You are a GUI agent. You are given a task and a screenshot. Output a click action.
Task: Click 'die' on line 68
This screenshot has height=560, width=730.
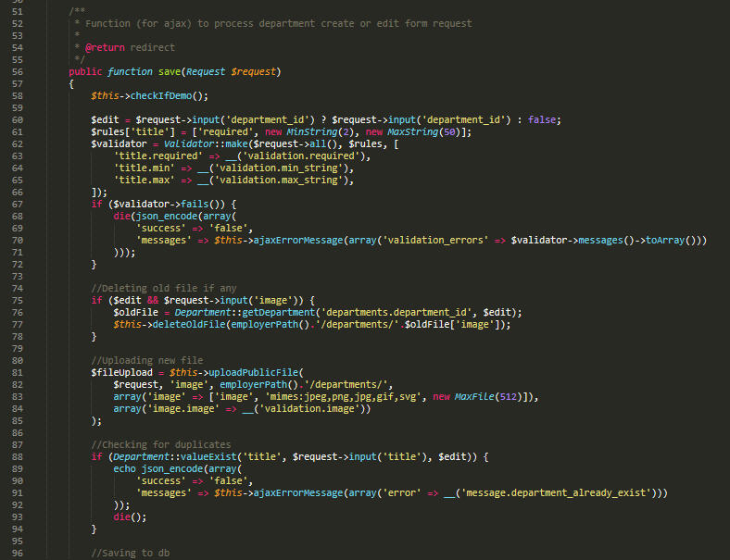point(122,217)
